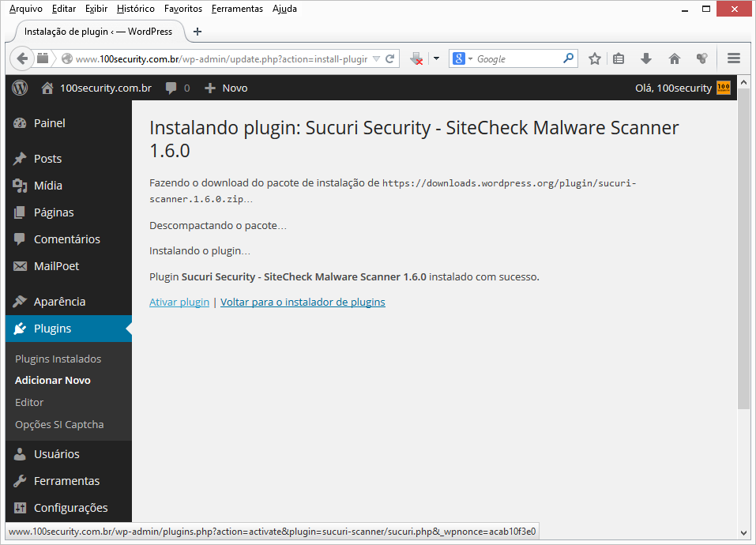Click 'Instalando o plugin…' status line

[200, 251]
